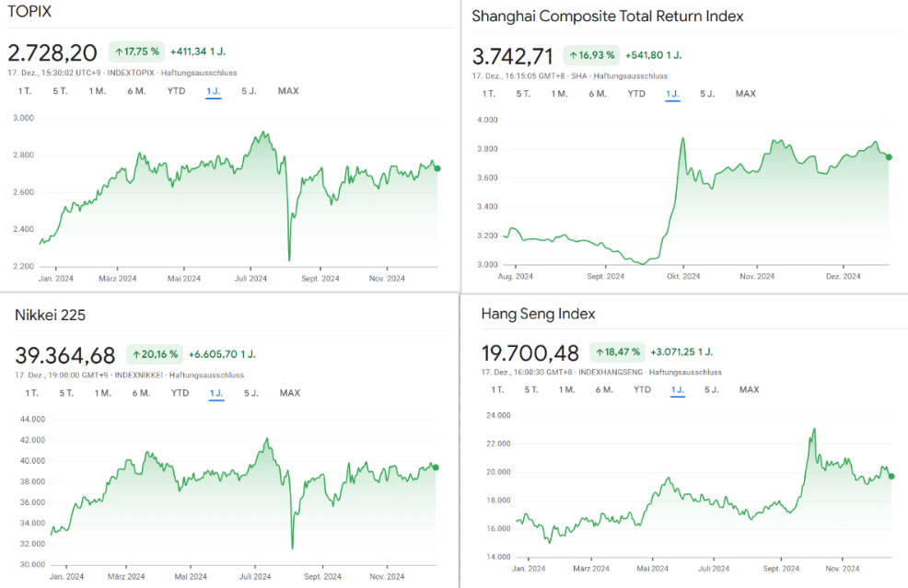Select 1 J. range on Shanghai Composite chart
908x588 pixels.
coord(672,94)
